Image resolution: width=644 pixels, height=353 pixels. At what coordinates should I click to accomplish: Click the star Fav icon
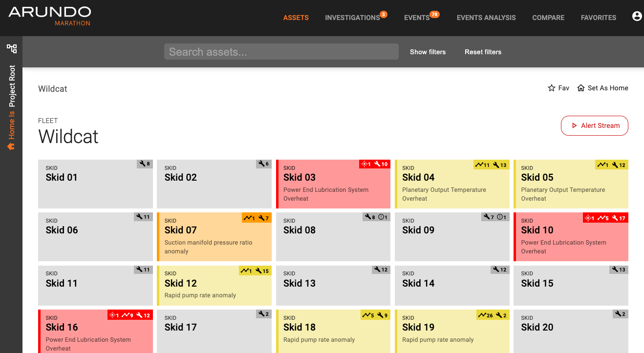pos(552,88)
